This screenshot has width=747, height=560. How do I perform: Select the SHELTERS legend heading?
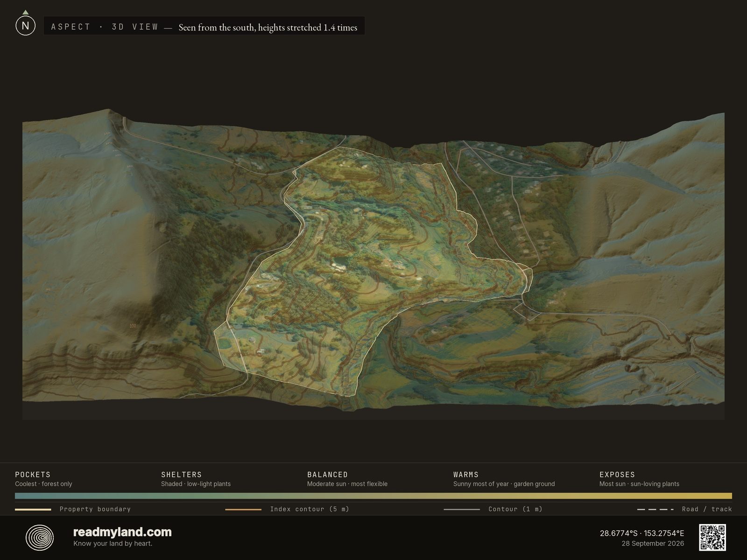(x=181, y=475)
